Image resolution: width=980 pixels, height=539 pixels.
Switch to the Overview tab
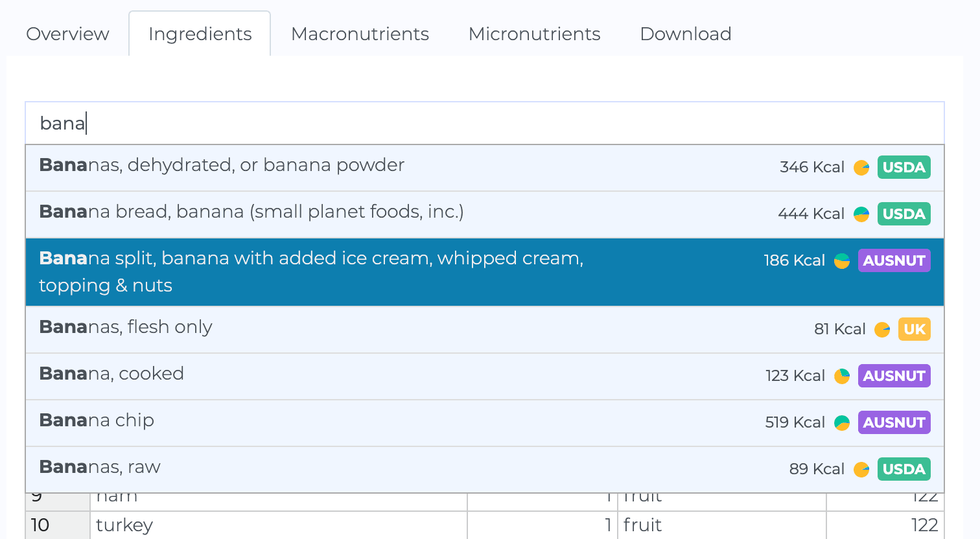67,34
